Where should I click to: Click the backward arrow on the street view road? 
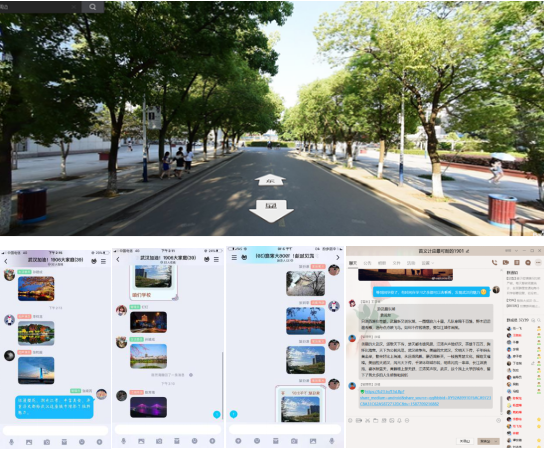(271, 211)
